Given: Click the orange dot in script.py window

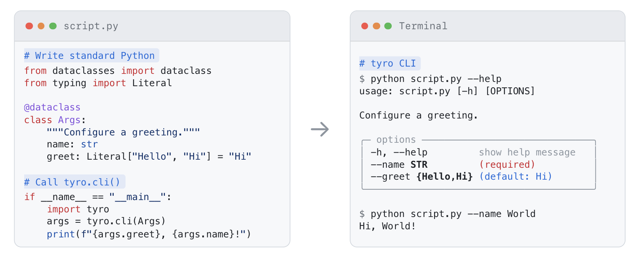Looking at the screenshot, I should point(41,26).
